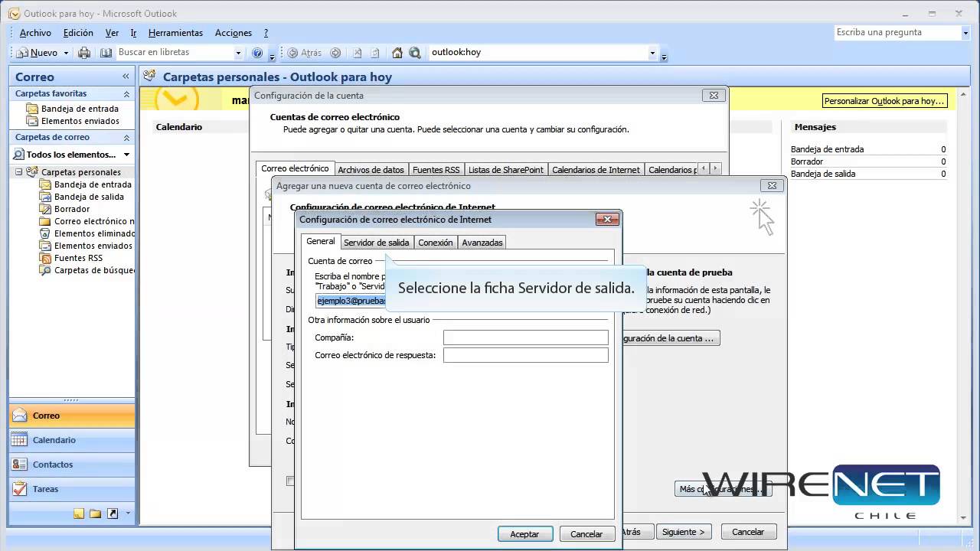The width and height of the screenshot is (980, 551).
Task: Open the Ver menu
Action: point(112,33)
